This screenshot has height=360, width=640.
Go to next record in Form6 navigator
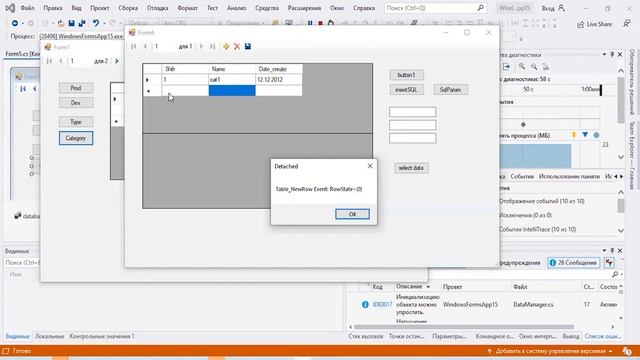click(x=201, y=47)
